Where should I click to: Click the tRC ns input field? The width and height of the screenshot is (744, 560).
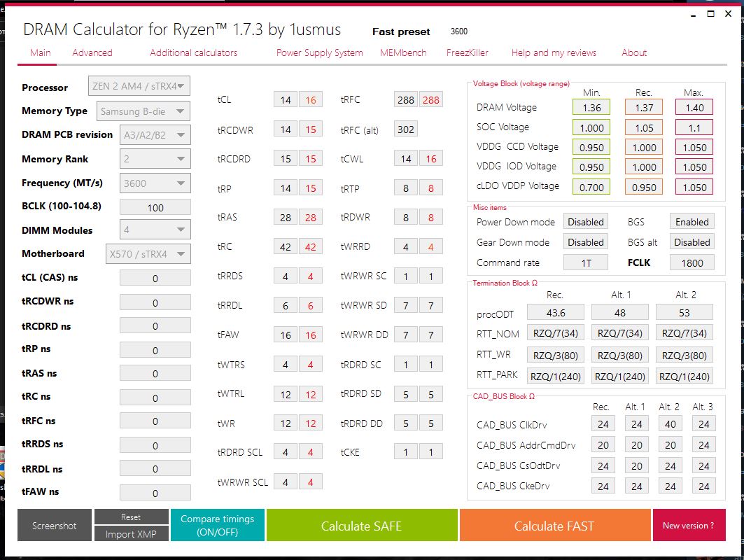pos(155,398)
